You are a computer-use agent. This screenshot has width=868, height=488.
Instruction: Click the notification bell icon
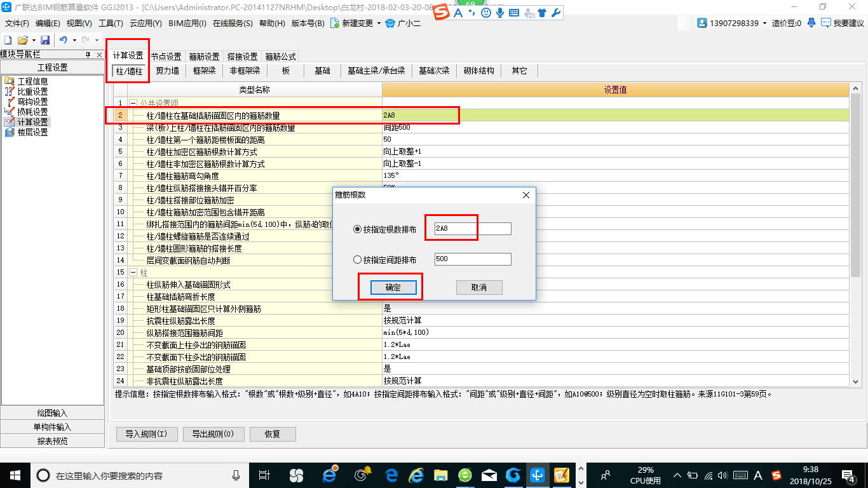point(811,23)
